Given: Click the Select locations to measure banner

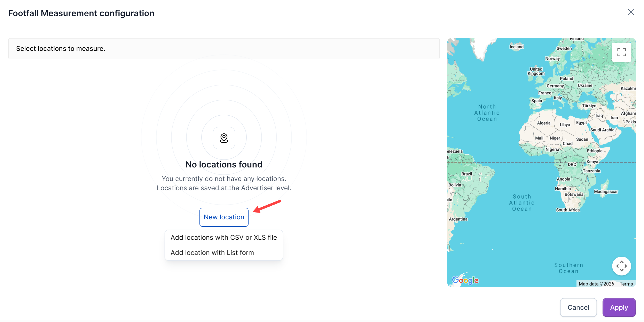Looking at the screenshot, I should [x=223, y=49].
